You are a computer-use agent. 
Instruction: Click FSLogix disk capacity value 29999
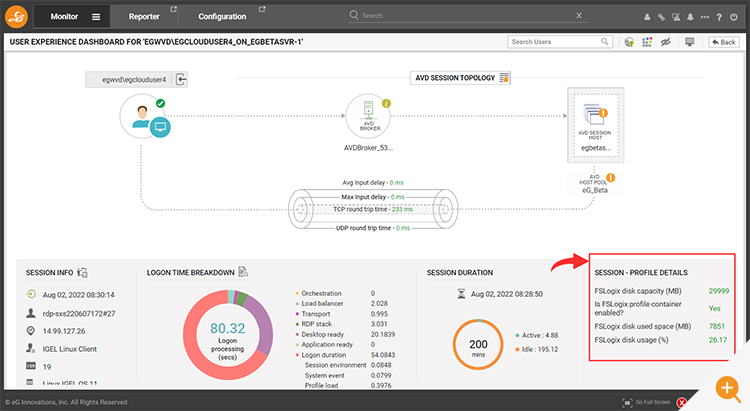click(719, 291)
